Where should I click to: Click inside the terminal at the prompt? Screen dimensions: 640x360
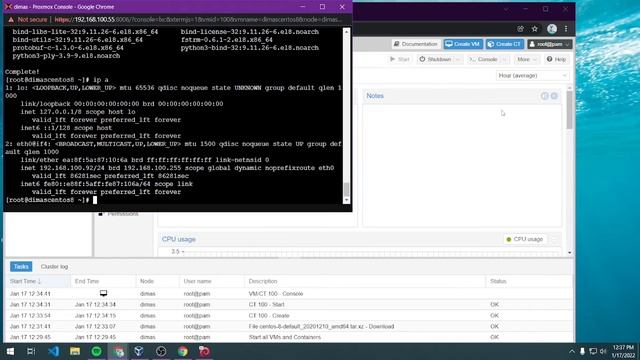[x=95, y=200]
